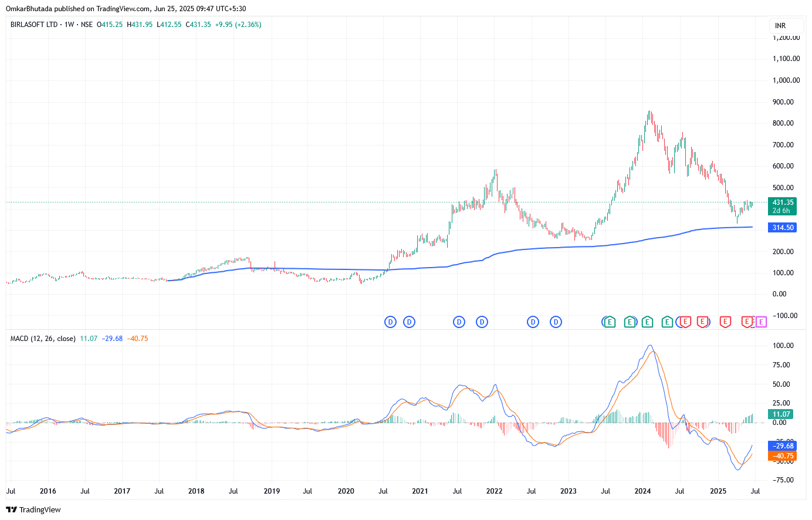Click the dividend D marker near August 2020
Viewport: 812px width, 520px height.
tap(390, 322)
